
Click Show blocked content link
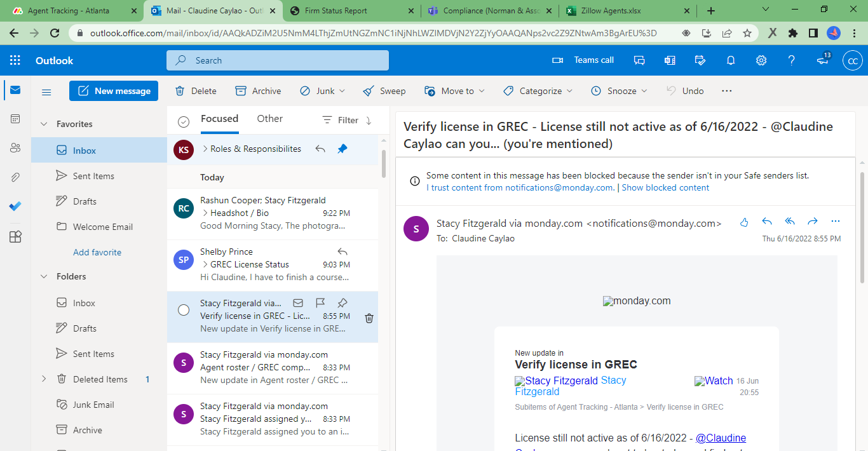[665, 187]
